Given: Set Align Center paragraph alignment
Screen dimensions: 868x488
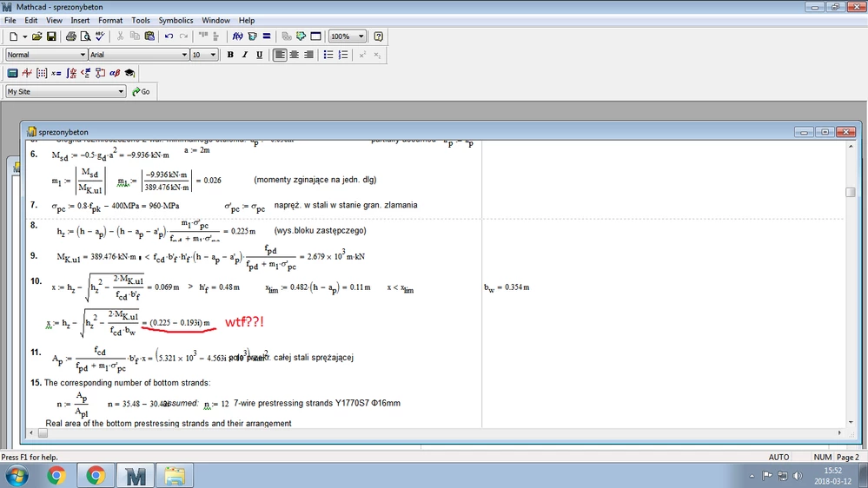Looking at the screenshot, I should 295,55.
